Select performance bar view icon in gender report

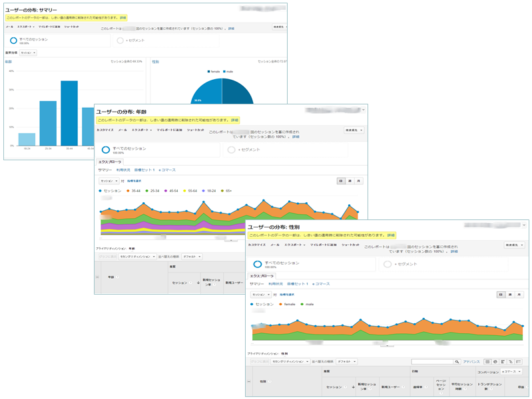[x=504, y=362]
